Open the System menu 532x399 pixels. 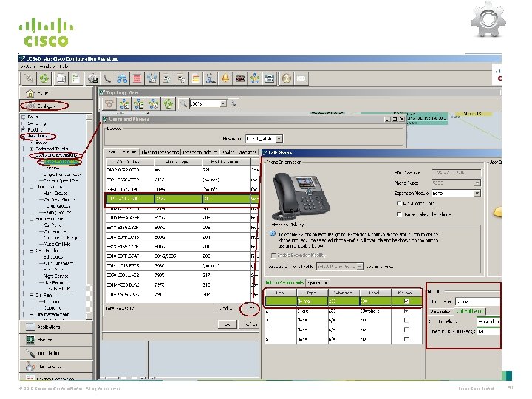pyautogui.click(x=27, y=66)
